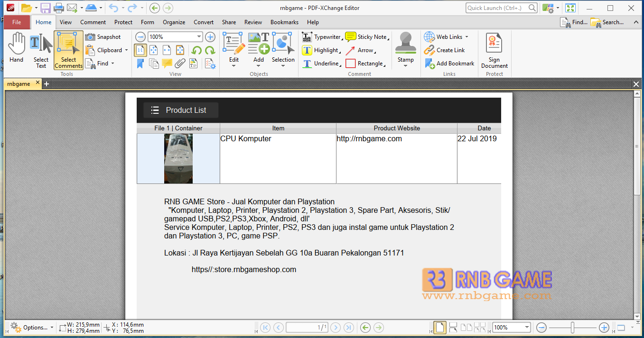Select the Rectangle comment tool

coord(365,64)
